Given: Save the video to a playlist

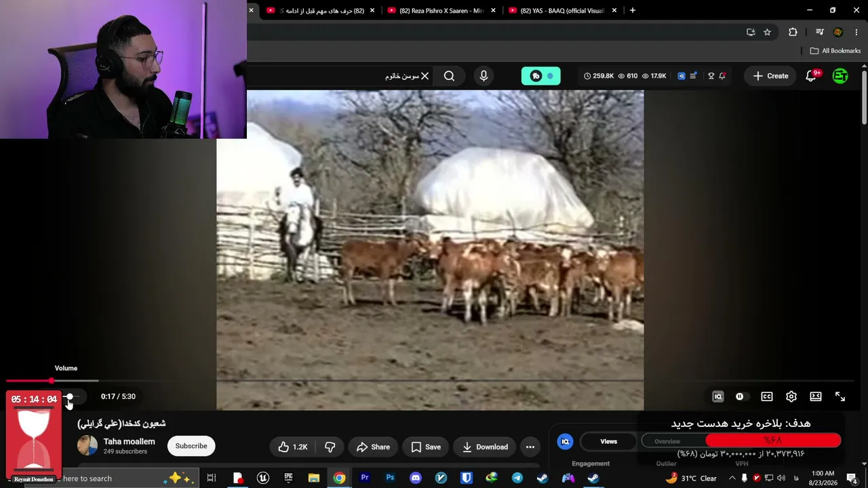Looking at the screenshot, I should [x=427, y=447].
